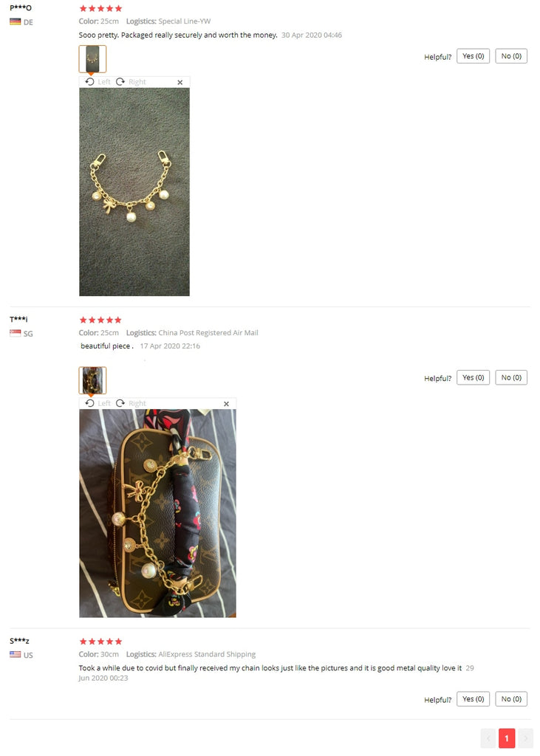The image size is (540, 756).
Task: Go to the next reviews page
Action: pos(525,738)
